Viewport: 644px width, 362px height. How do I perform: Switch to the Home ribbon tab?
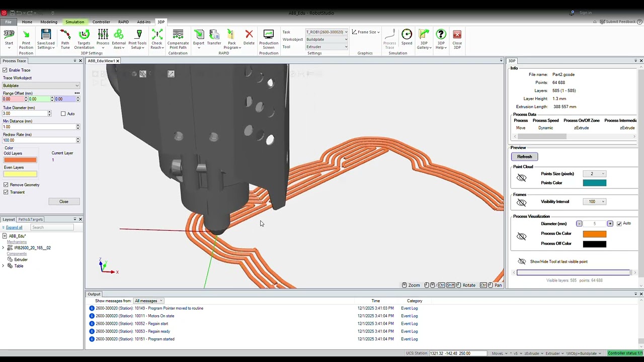[27, 22]
